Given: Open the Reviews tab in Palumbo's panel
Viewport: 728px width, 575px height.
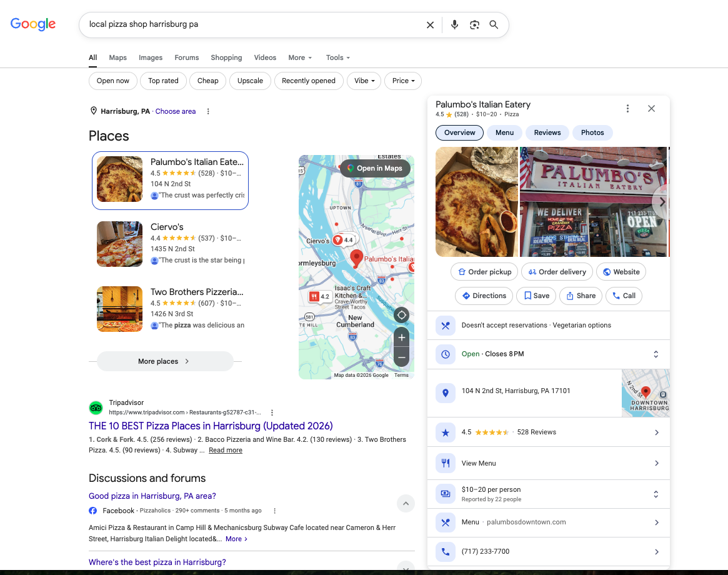Looking at the screenshot, I should click(547, 133).
